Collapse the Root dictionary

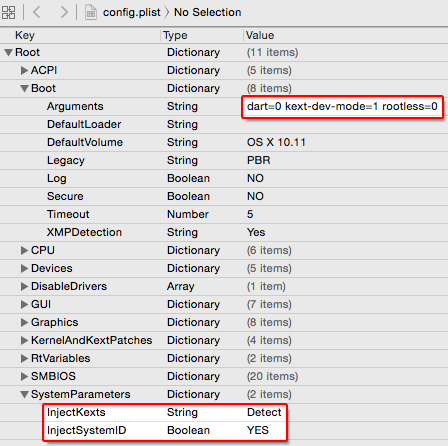(9, 52)
